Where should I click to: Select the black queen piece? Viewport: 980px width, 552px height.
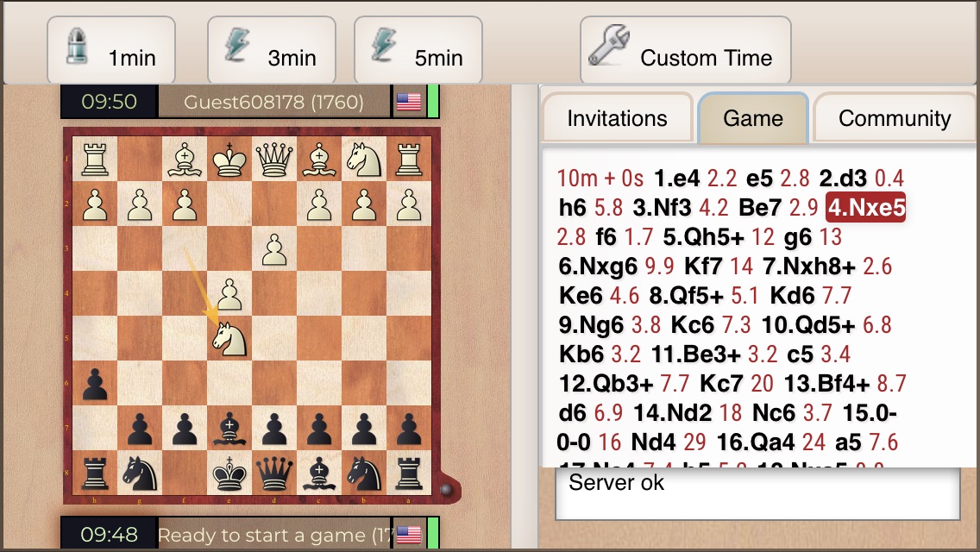point(274,474)
